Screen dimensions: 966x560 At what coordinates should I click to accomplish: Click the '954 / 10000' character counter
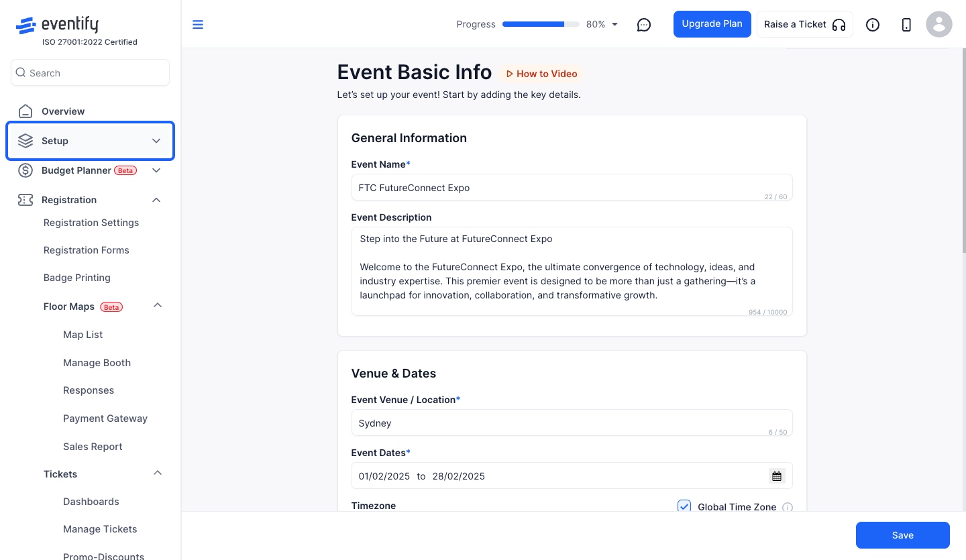[x=768, y=313]
